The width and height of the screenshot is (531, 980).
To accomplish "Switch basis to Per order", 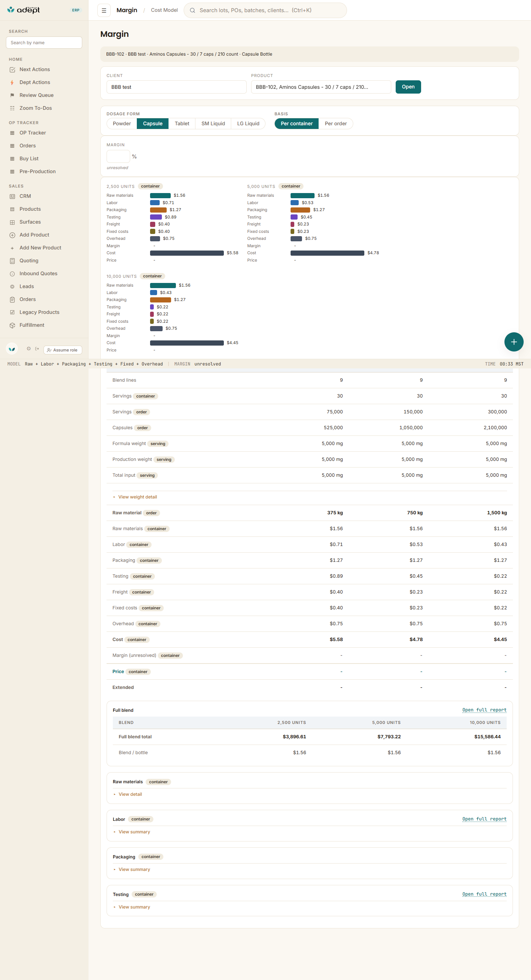I will (336, 124).
